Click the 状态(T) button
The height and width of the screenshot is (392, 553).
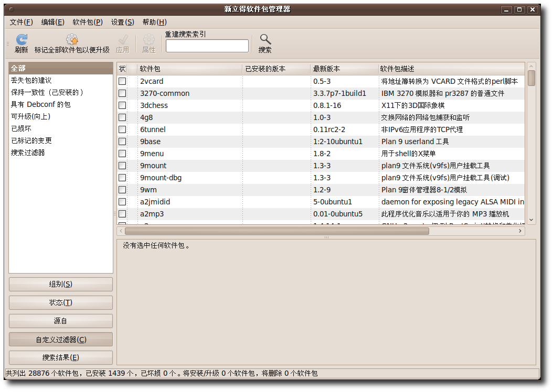click(x=61, y=302)
